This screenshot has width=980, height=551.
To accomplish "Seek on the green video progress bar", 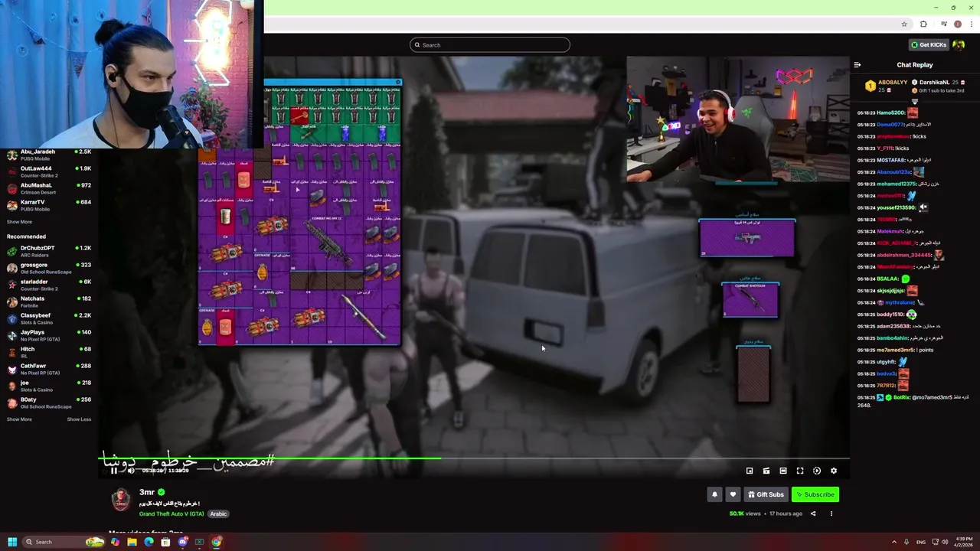I will [x=474, y=458].
